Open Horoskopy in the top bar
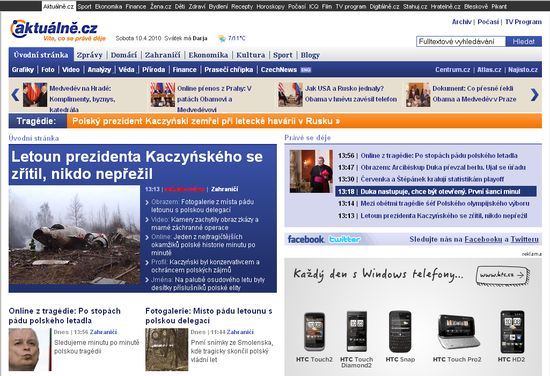The height and width of the screenshot is (376, 550). (x=270, y=6)
